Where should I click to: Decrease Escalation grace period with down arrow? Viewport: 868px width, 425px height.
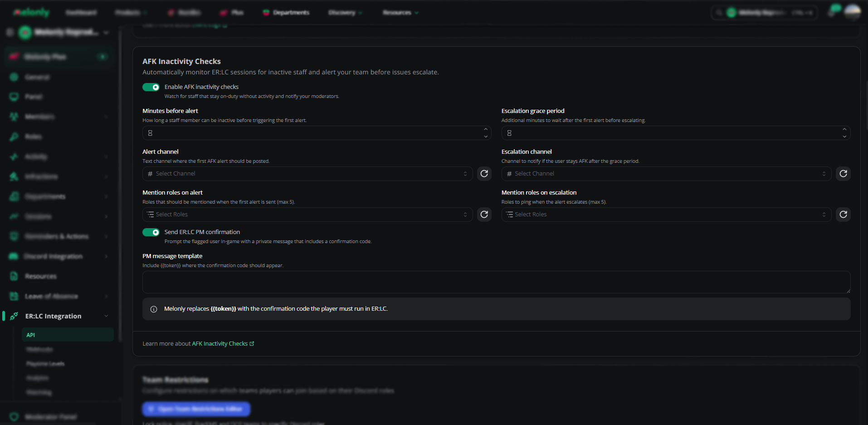tap(844, 136)
